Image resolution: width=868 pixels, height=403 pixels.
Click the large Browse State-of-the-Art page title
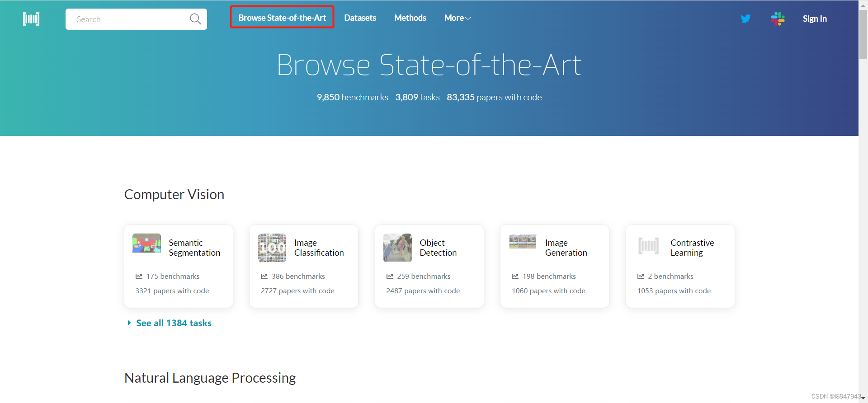(x=429, y=65)
